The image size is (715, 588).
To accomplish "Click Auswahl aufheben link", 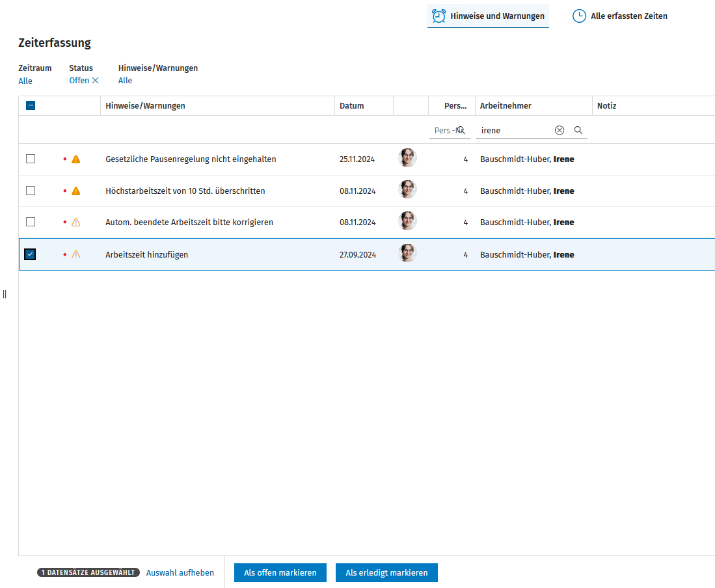I will (x=180, y=573).
